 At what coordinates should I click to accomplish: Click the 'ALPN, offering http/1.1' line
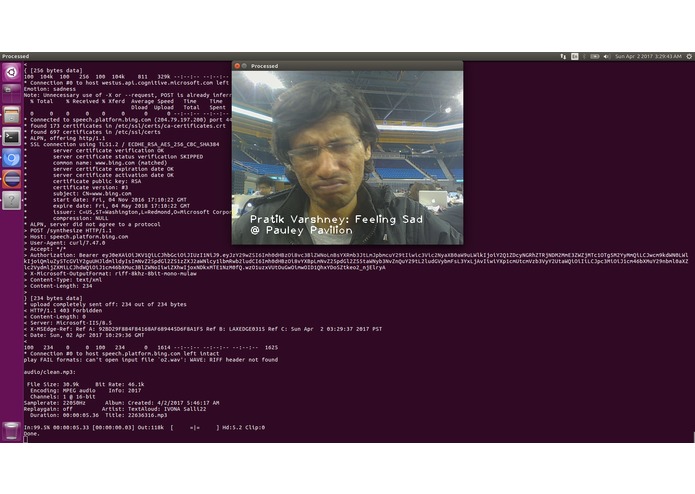tap(65, 138)
